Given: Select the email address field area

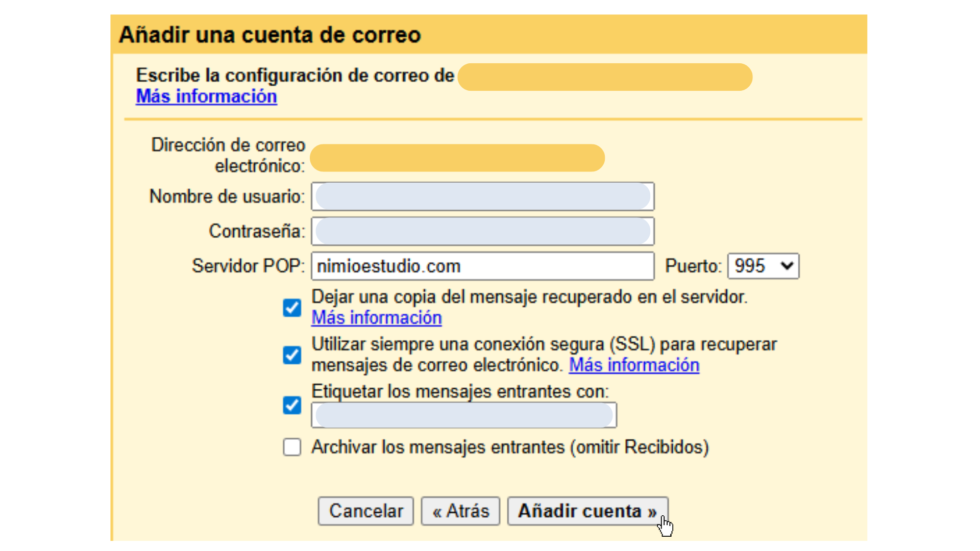Looking at the screenshot, I should (x=457, y=157).
